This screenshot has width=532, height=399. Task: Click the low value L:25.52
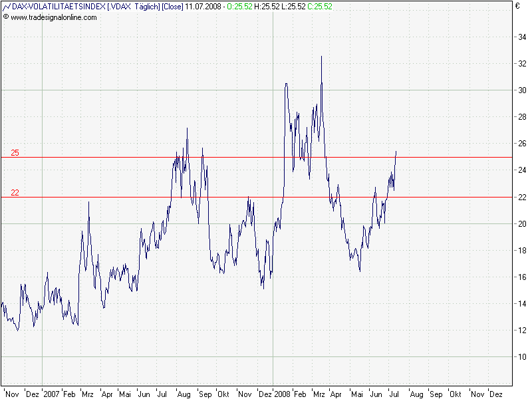point(293,7)
